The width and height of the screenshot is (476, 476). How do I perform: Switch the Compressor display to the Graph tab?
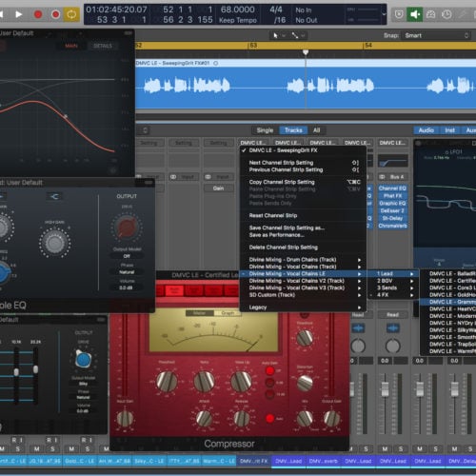[x=228, y=313]
